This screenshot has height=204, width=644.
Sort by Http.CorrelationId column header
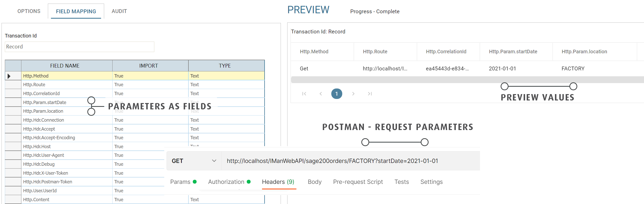click(x=446, y=52)
